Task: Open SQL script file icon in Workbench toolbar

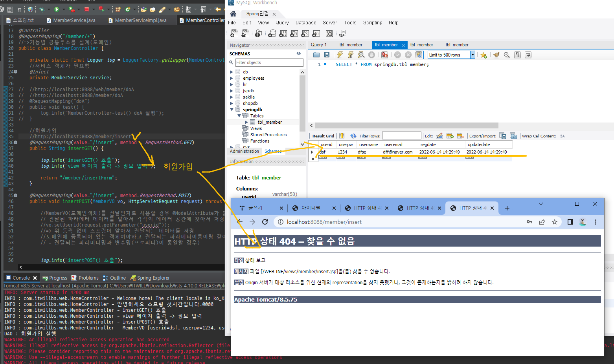Action: pyautogui.click(x=246, y=34)
